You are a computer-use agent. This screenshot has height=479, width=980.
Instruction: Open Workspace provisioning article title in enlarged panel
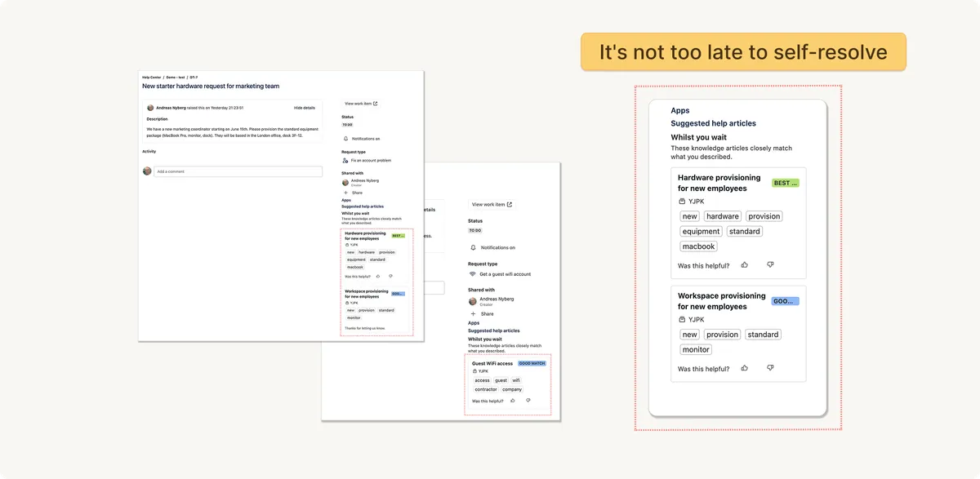tap(722, 301)
